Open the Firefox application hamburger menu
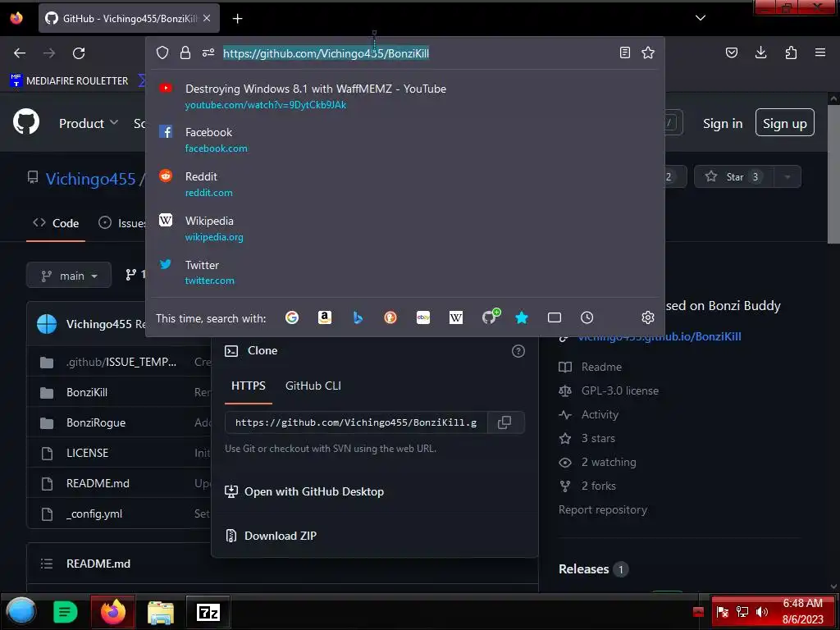 [x=820, y=52]
